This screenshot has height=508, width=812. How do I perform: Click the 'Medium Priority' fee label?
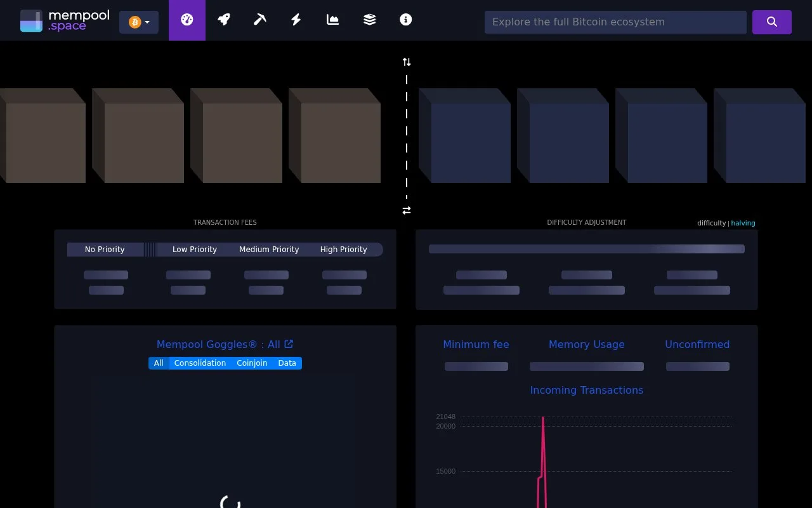pyautogui.click(x=269, y=250)
